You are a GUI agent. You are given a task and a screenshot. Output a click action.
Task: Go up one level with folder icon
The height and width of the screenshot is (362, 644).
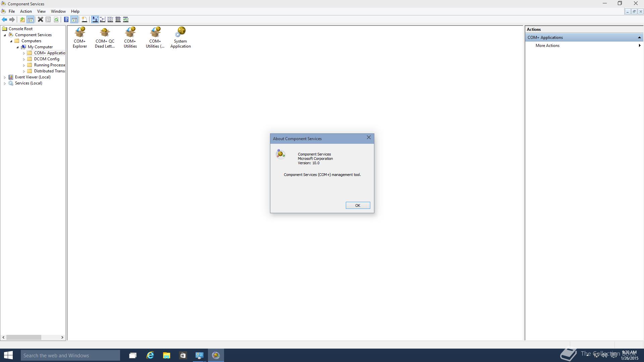click(x=22, y=19)
